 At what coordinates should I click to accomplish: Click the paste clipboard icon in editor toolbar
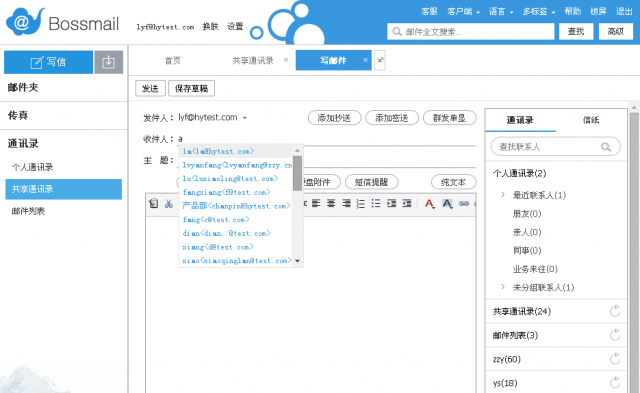tap(153, 203)
